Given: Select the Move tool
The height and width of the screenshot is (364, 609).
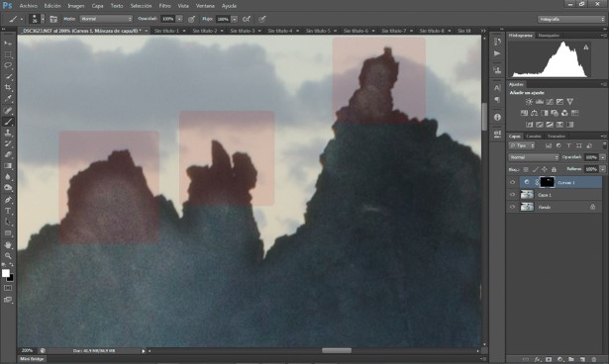Looking at the screenshot, I should tap(8, 44).
